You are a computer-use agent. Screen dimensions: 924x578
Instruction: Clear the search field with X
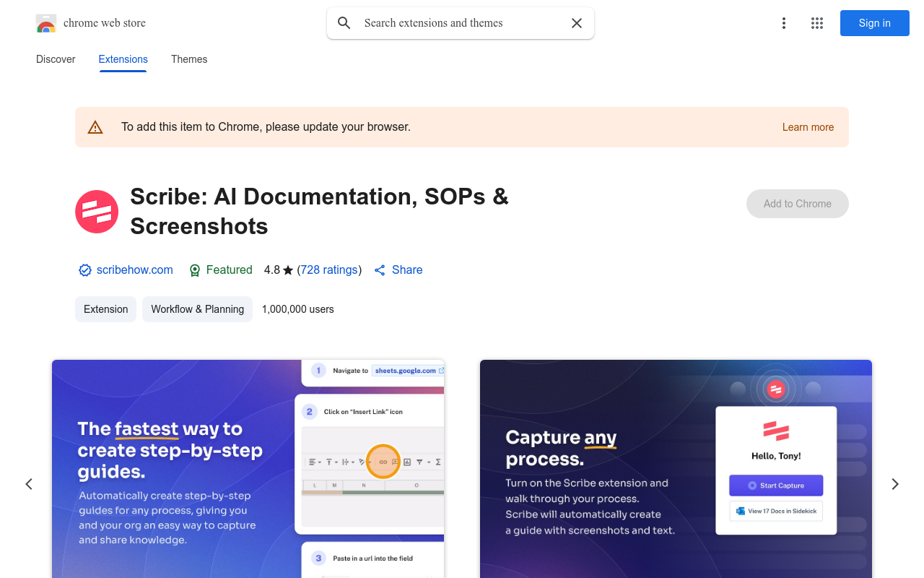coord(577,23)
